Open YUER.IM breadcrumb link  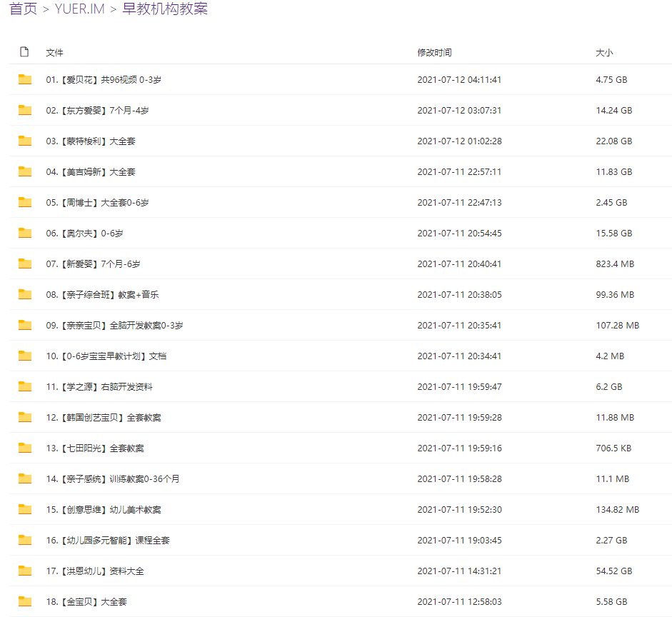tap(80, 9)
